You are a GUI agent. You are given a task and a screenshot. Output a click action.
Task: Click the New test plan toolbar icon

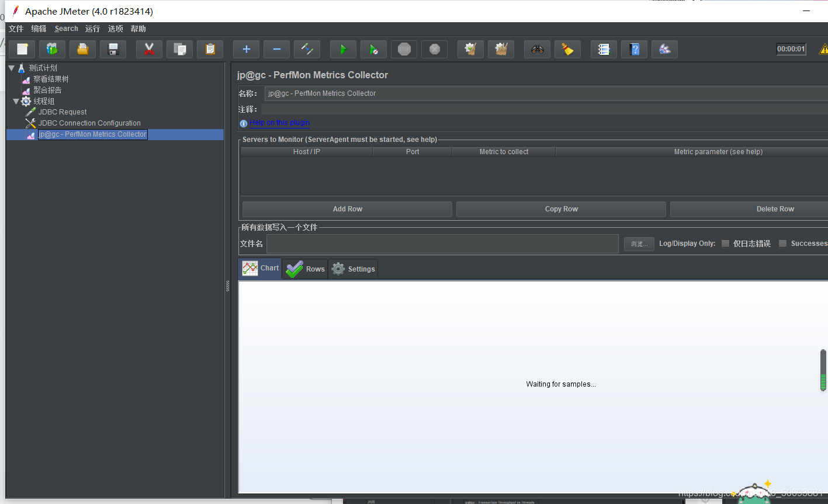point(22,49)
